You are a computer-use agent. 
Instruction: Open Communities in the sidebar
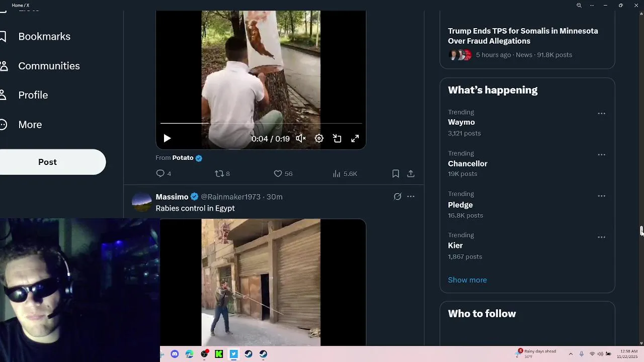pos(49,66)
